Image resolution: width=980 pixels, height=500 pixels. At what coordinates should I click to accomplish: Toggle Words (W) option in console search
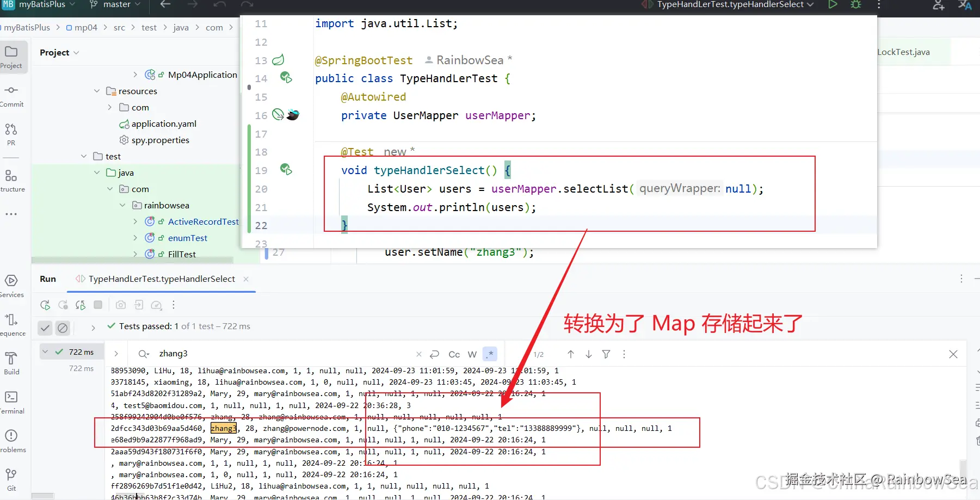472,354
